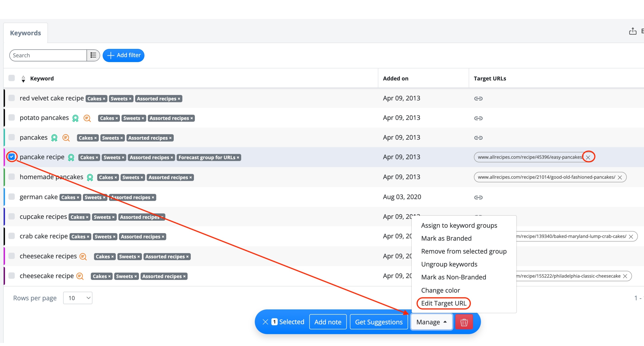Click green ranking badge next to homemade pancakes

(x=90, y=177)
